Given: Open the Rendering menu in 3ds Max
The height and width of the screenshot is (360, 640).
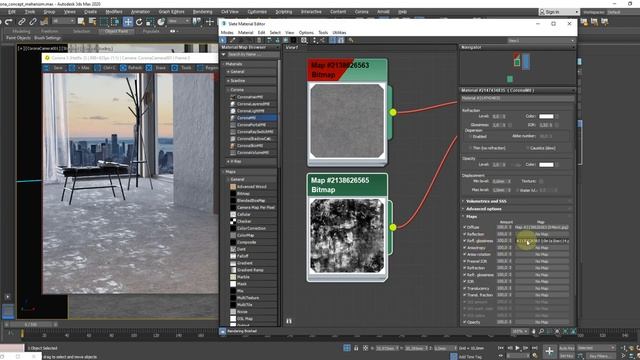Looking at the screenshot, I should click(x=202, y=12).
